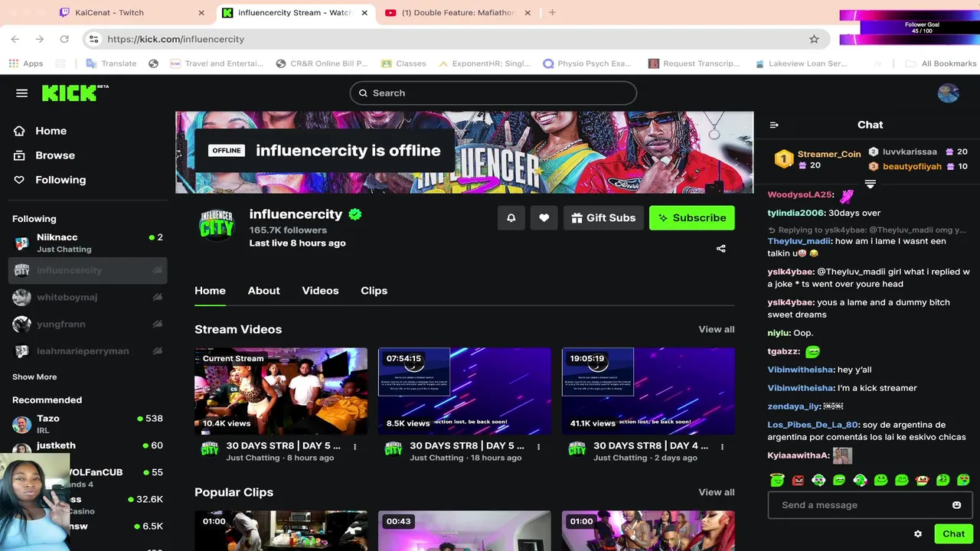
Task: Click the green Chat send button
Action: click(953, 534)
